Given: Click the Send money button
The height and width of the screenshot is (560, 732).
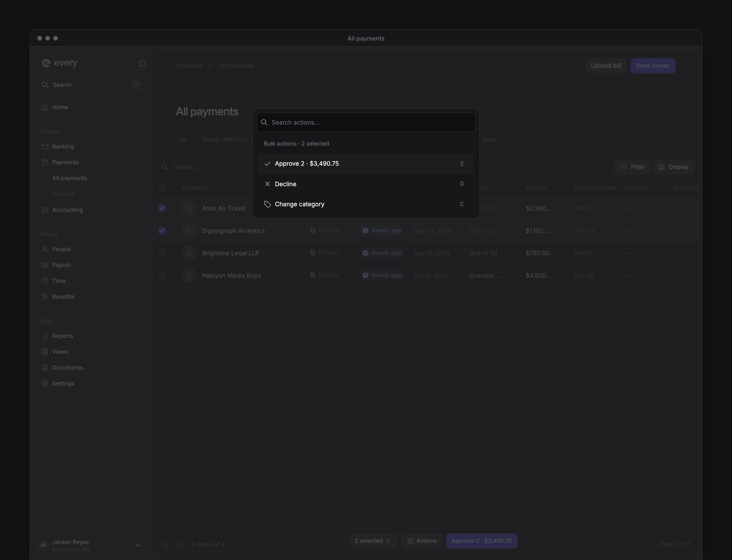Looking at the screenshot, I should tap(653, 66).
